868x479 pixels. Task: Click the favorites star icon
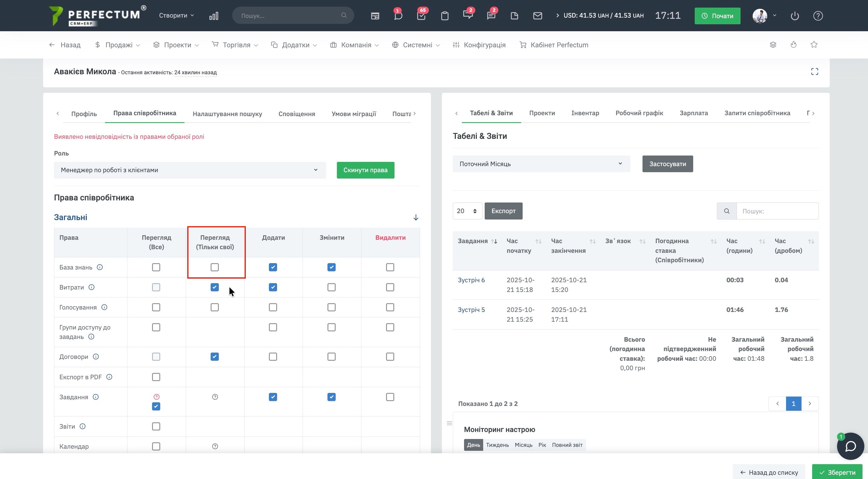[814, 45]
